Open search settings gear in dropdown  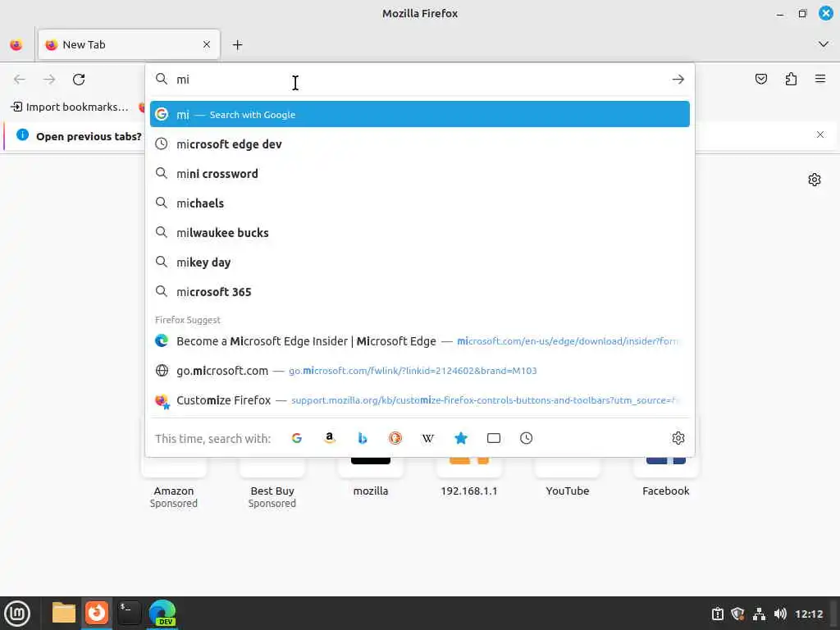click(x=678, y=438)
